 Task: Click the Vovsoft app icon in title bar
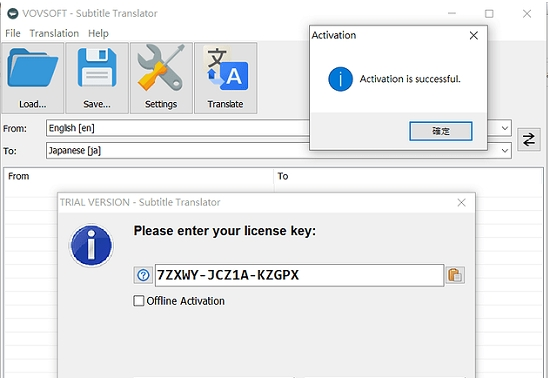click(x=13, y=13)
